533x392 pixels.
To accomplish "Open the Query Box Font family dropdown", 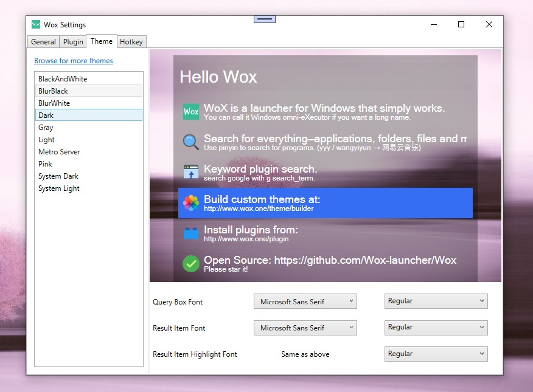I will (305, 301).
